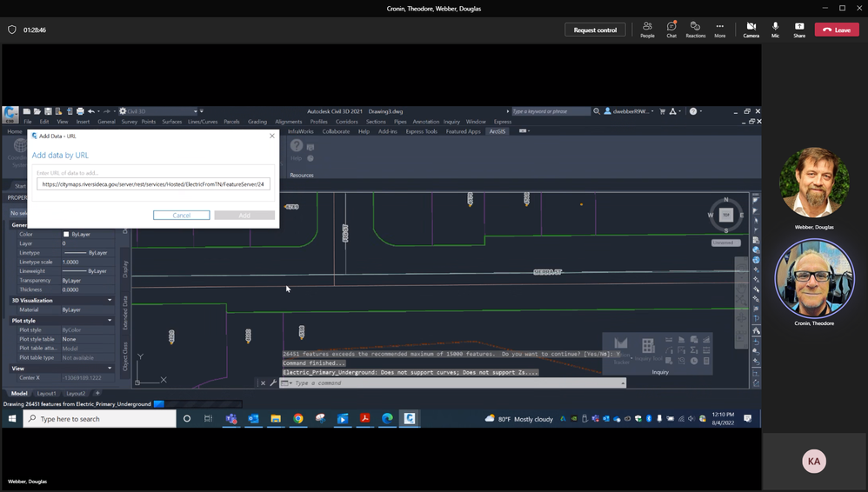This screenshot has height=492, width=868.
Task: Click the Plot printer icon in quick access toolbar
Action: (80, 111)
